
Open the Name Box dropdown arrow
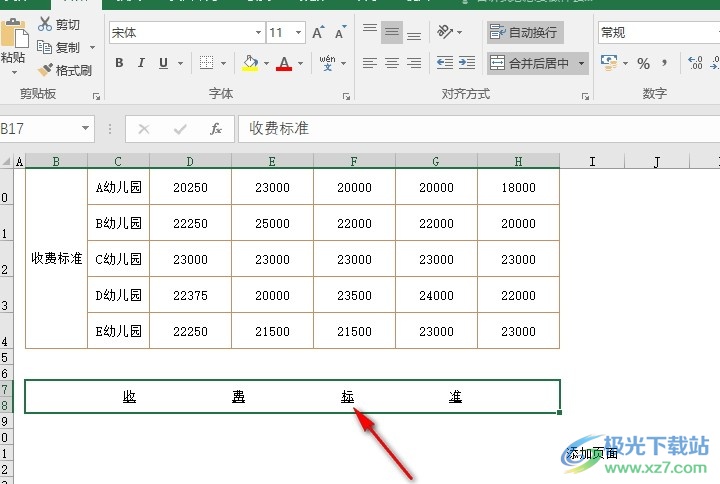click(85, 128)
